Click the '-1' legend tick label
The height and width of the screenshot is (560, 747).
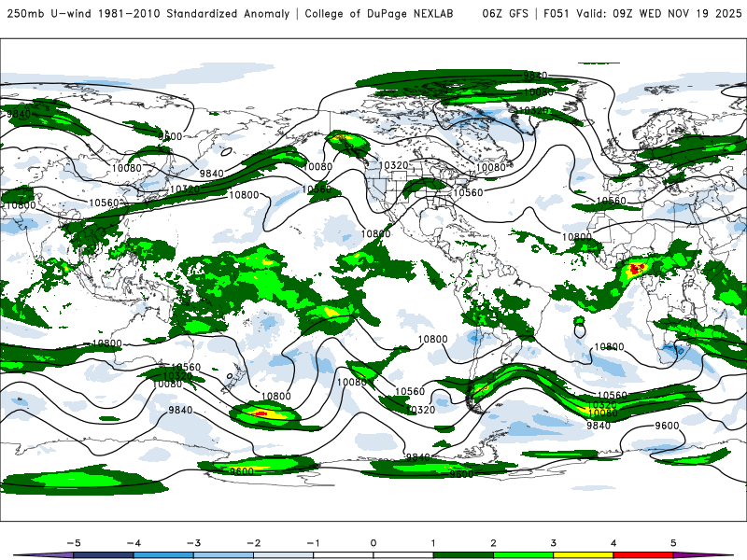313,543
